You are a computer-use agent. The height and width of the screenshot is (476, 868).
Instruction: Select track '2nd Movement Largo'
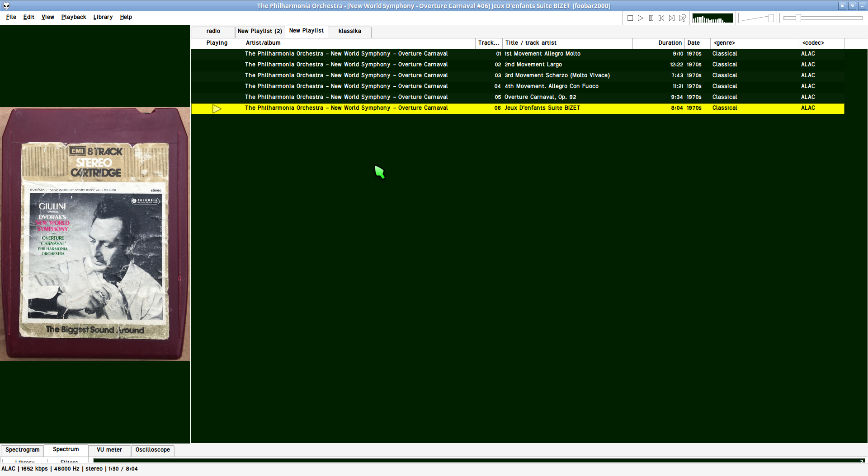tap(518, 65)
